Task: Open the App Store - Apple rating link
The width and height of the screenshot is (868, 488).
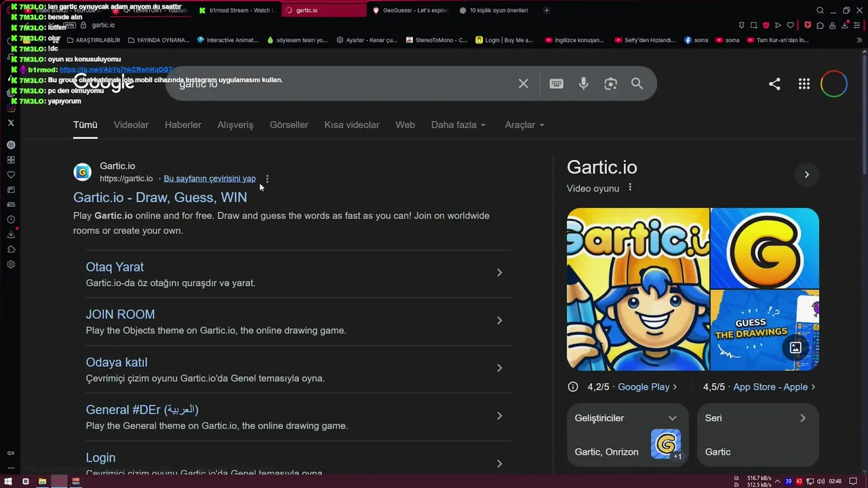Action: point(774,387)
